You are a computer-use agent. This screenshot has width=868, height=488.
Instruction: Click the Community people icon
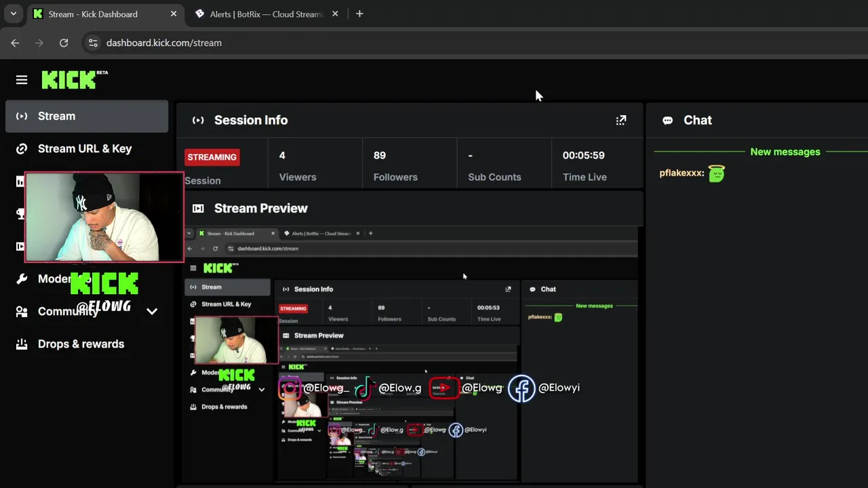point(22,311)
